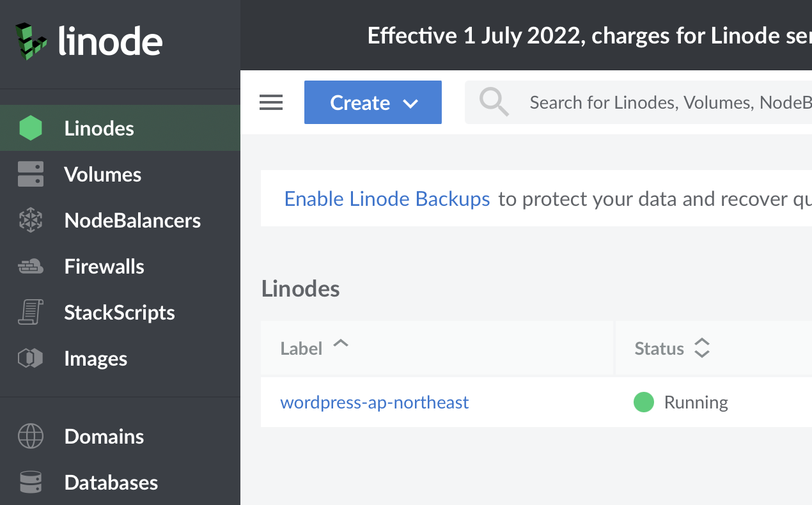Click the Volumes storage icon
Screen dimensions: 812x505
pyautogui.click(x=31, y=175)
